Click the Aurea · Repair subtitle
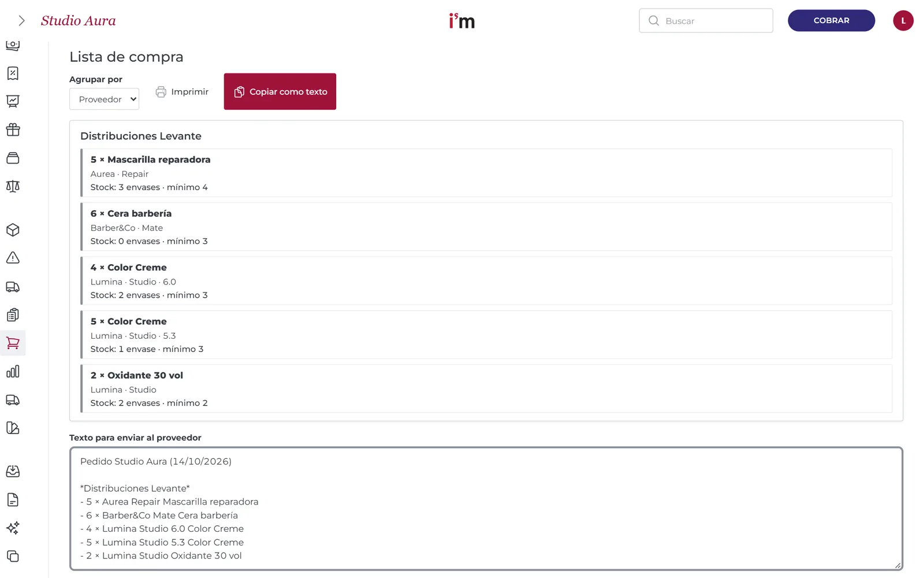Viewport: 924px width, 578px height. tap(120, 174)
